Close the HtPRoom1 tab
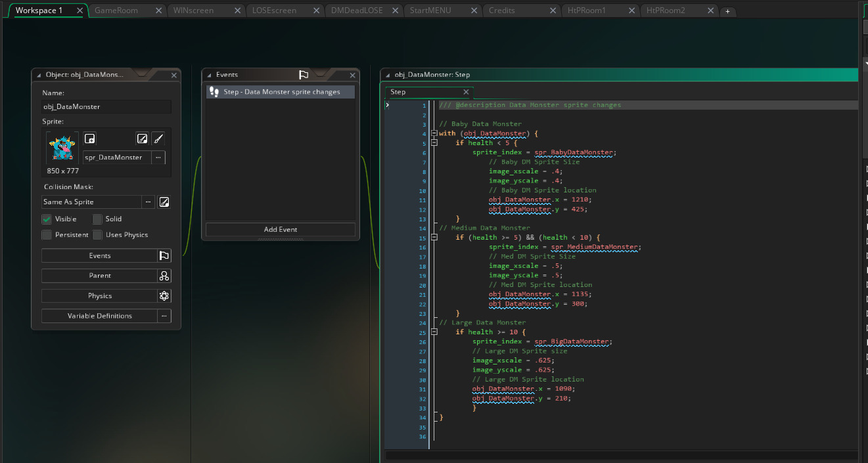Image resolution: width=868 pixels, height=463 pixels. pos(631,11)
